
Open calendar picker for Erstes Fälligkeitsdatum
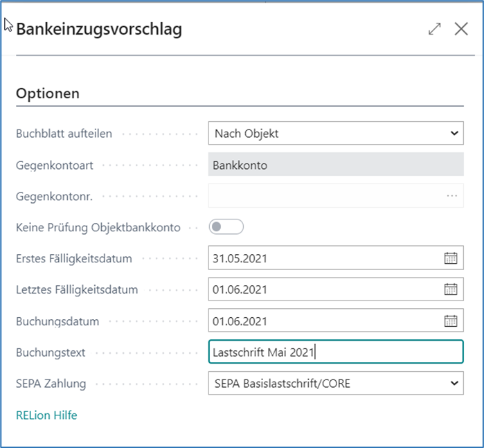tap(451, 258)
